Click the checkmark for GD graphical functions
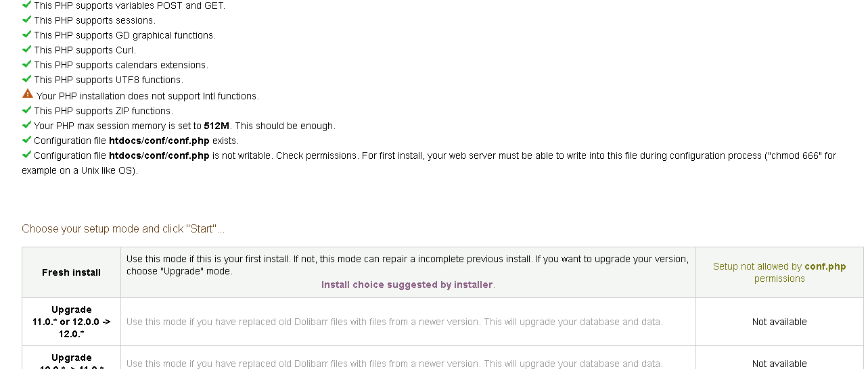 [x=26, y=34]
